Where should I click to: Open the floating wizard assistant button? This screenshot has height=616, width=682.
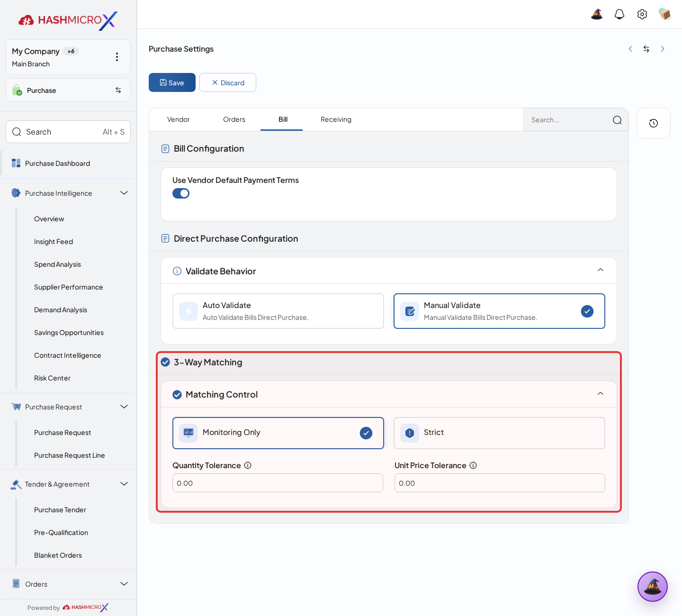pos(653,587)
